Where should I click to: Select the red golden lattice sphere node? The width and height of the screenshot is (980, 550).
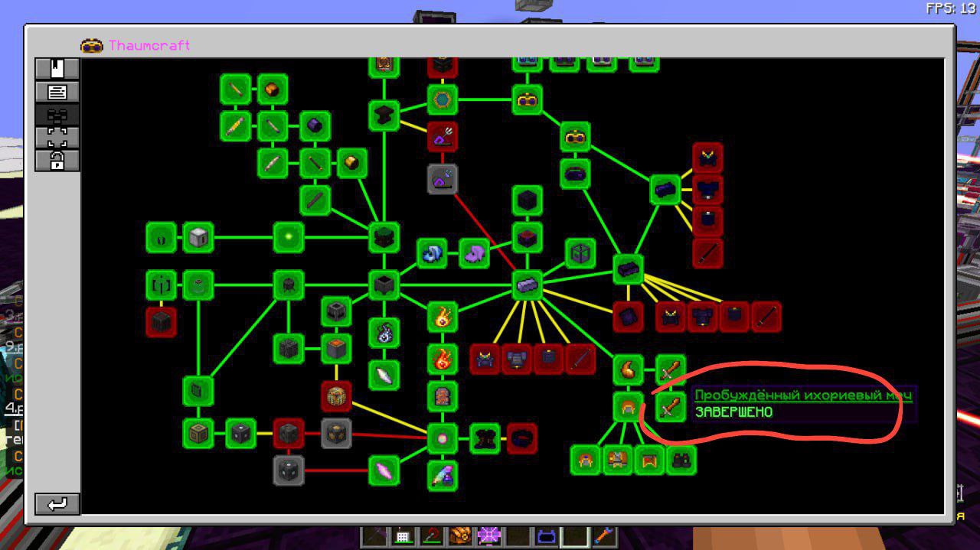(x=336, y=396)
